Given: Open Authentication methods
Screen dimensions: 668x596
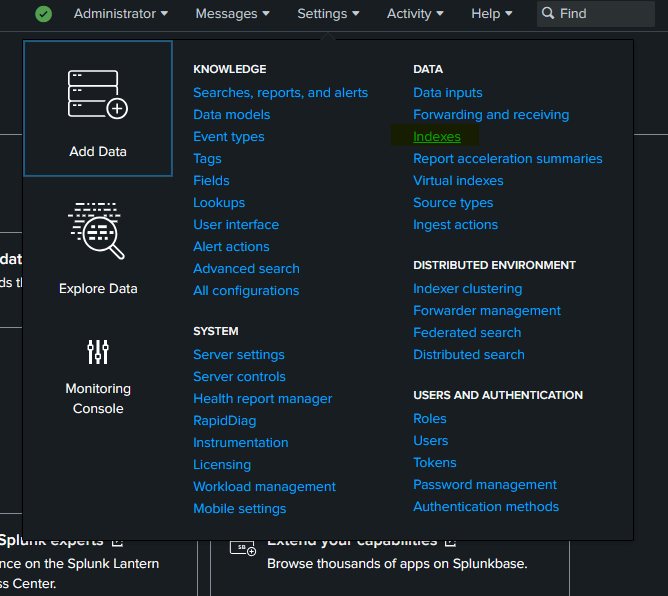Looking at the screenshot, I should [486, 507].
